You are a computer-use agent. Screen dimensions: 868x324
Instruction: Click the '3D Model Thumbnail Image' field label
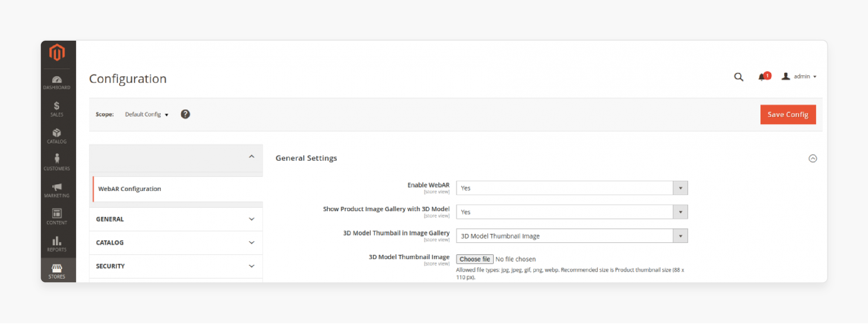coord(409,257)
